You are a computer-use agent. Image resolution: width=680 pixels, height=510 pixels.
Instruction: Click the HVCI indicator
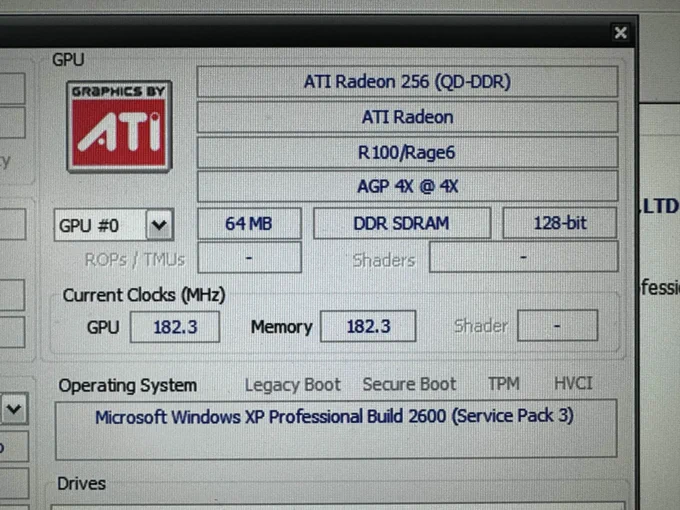click(573, 383)
